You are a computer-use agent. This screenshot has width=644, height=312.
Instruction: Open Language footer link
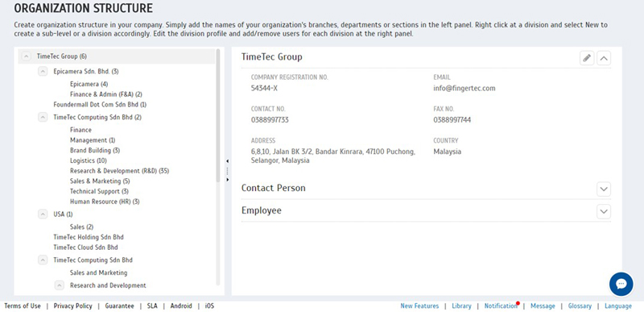[x=618, y=306]
